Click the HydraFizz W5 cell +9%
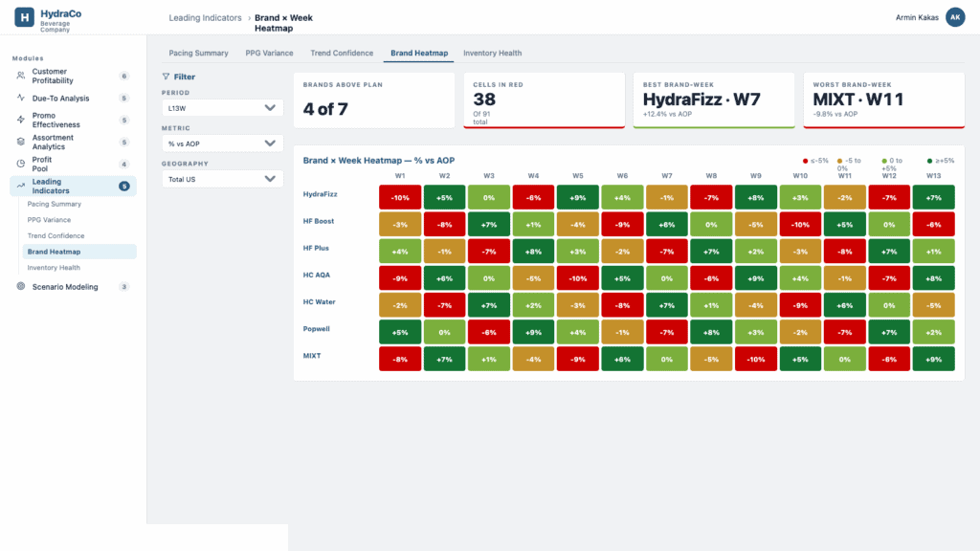Screen dimensions: 980x551 (577, 197)
